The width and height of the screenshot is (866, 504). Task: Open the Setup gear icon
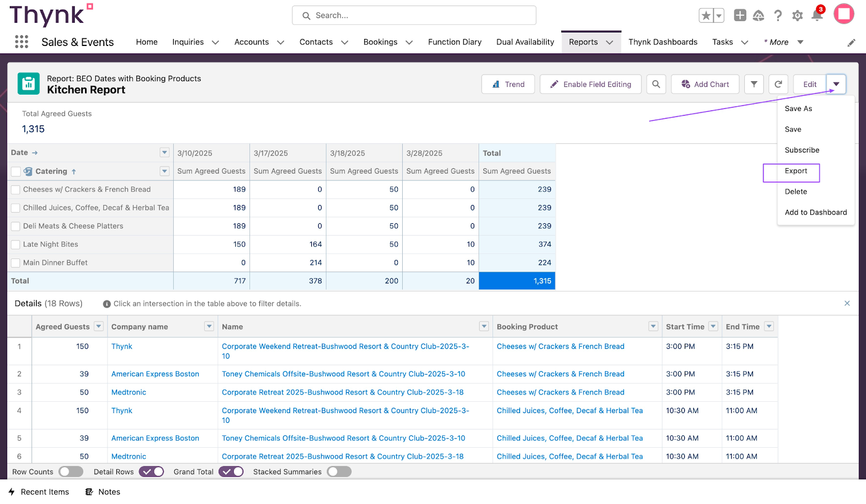[797, 16]
